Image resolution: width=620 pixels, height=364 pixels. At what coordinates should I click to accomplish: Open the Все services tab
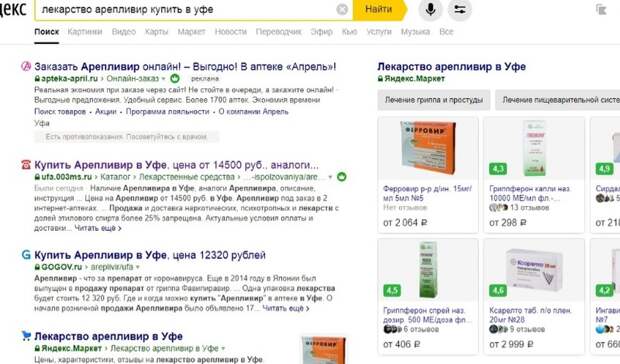click(x=446, y=32)
